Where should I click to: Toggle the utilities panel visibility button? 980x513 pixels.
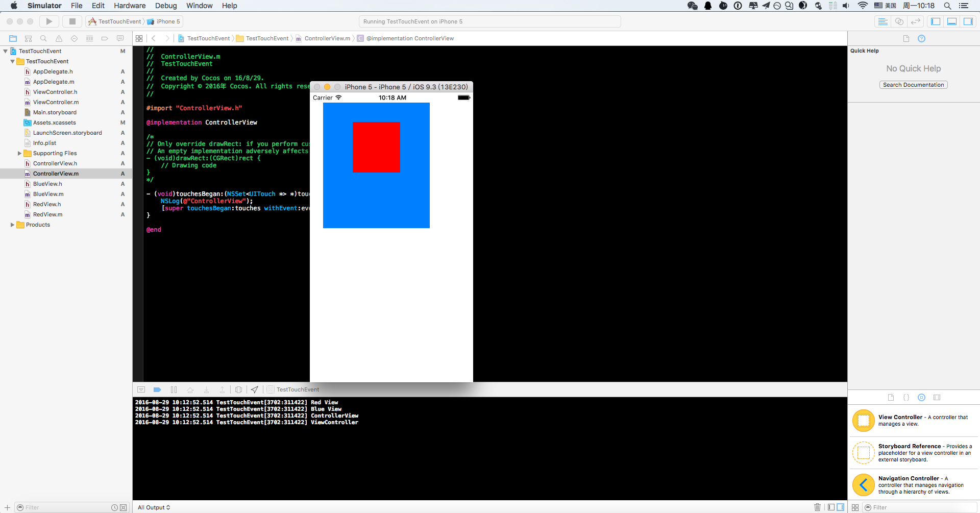point(968,21)
